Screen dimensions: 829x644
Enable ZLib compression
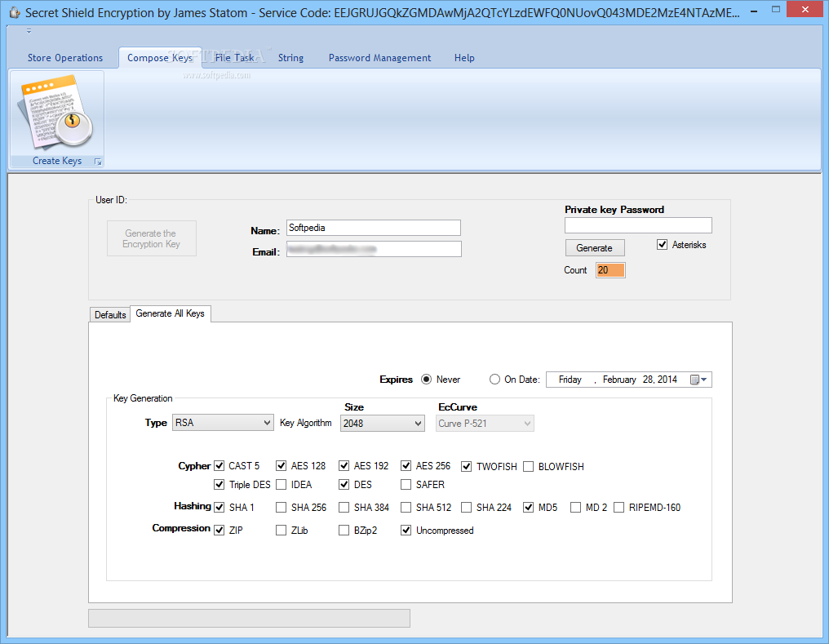click(x=282, y=530)
